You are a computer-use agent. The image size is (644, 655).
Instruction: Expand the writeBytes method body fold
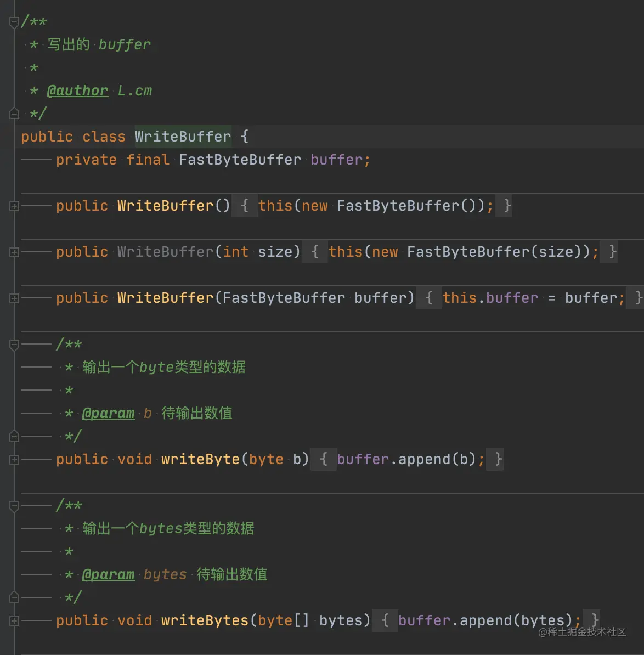point(14,621)
